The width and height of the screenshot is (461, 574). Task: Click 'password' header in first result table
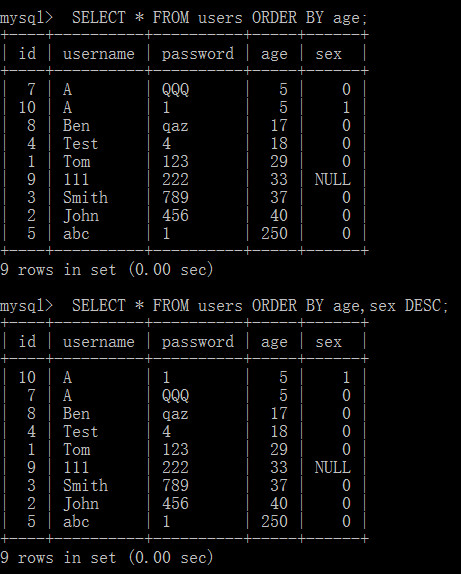(198, 54)
